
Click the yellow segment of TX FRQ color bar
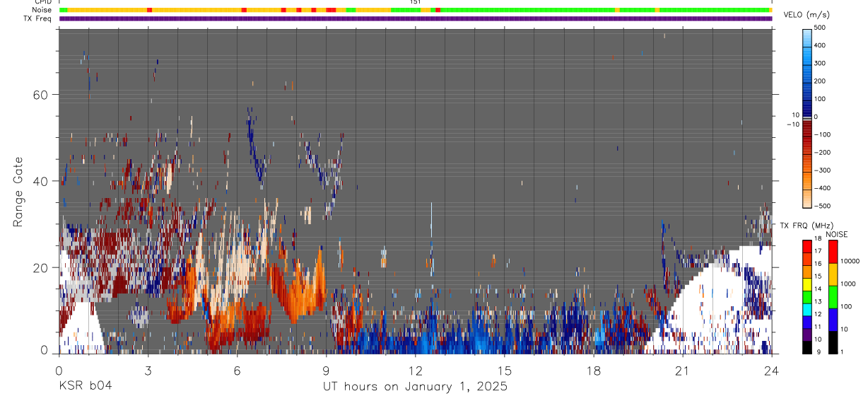807,284
